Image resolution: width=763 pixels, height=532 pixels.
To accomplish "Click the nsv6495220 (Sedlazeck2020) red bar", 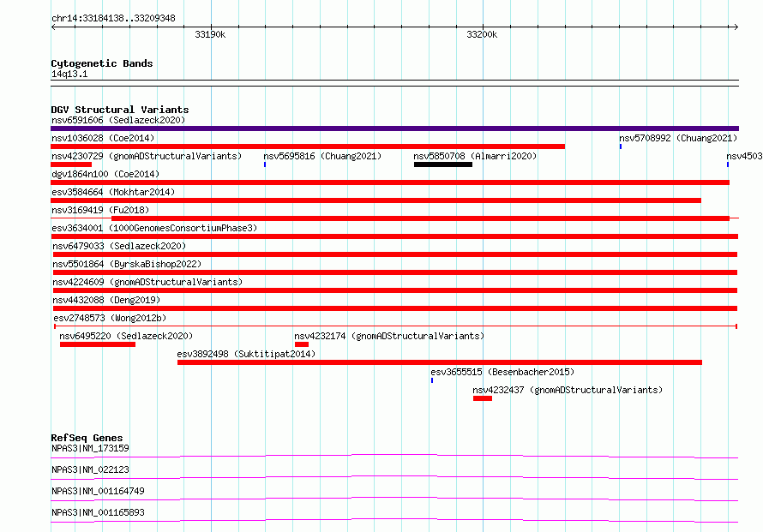I will click(x=98, y=344).
